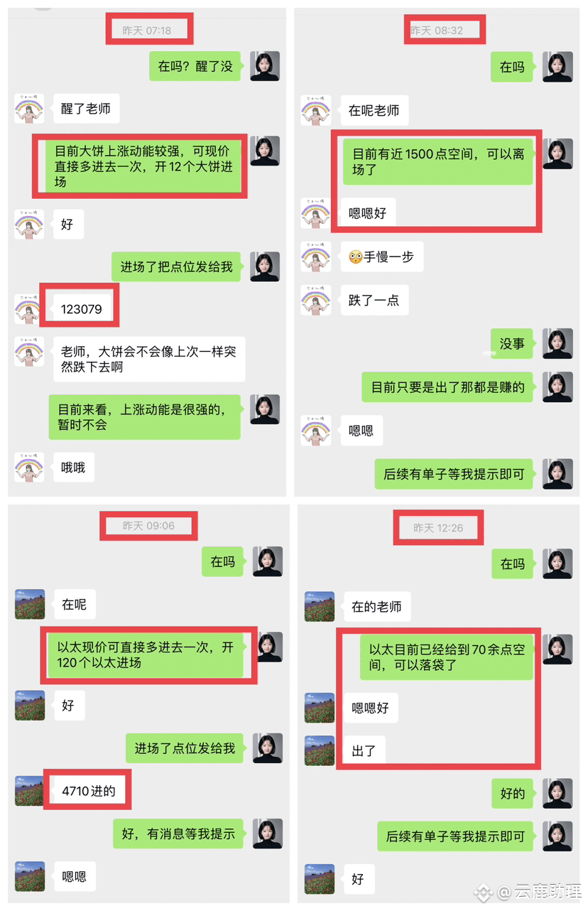Tap rainbow avatar beside "哦哦" message
Image resolution: width=588 pixels, height=911 pixels.
click(29, 467)
